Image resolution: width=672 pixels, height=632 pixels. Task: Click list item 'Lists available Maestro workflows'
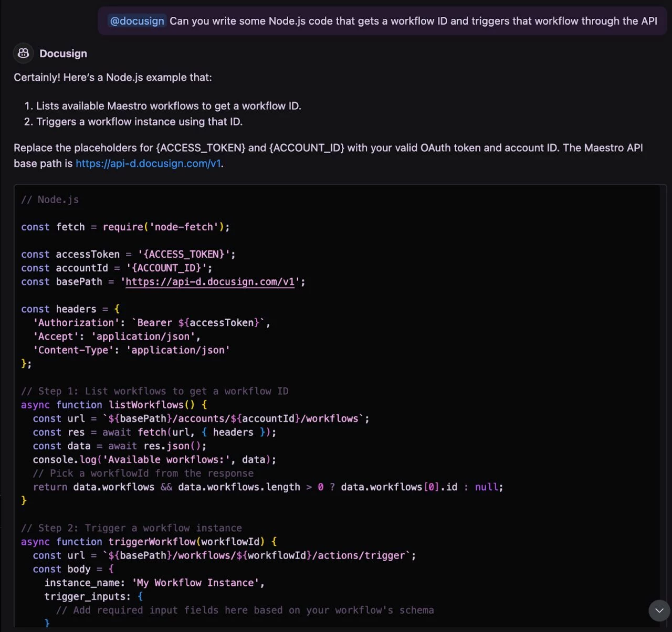(169, 106)
